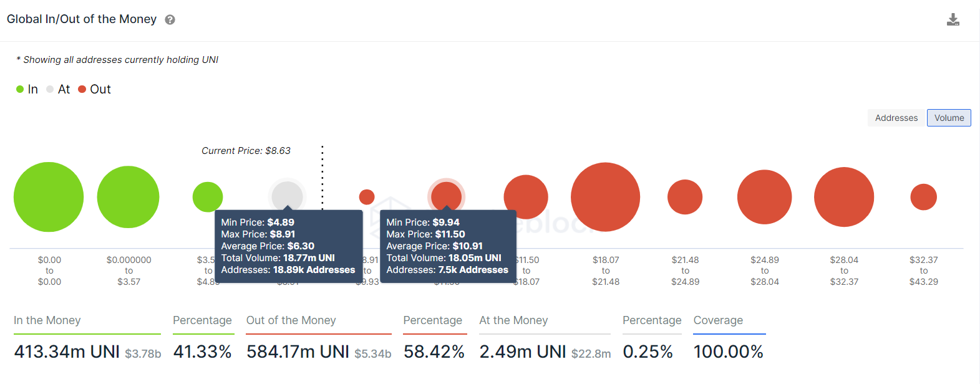The height and width of the screenshot is (392, 980).
Task: Switch to the Volume view
Action: click(x=949, y=118)
